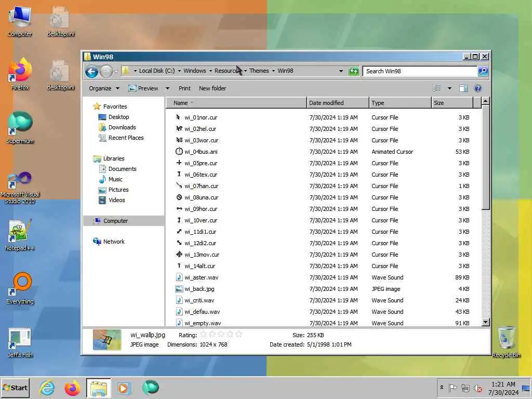Click Local Disk (C:) in address bar
The image size is (532, 399).
157,71
